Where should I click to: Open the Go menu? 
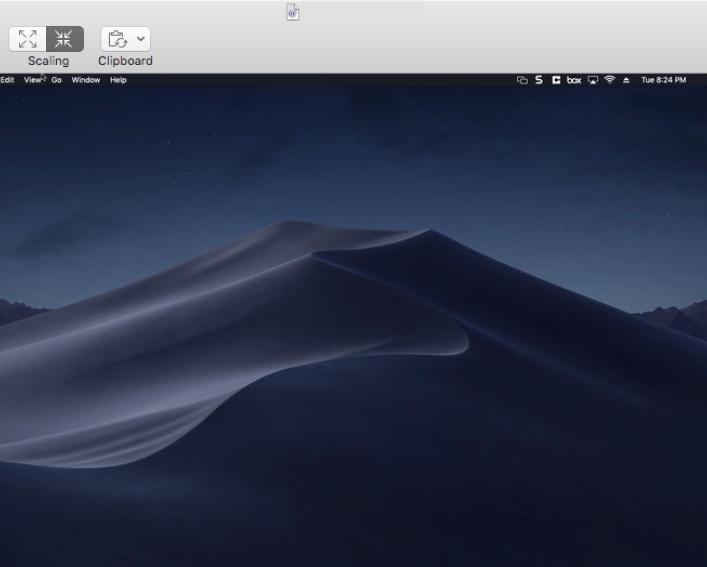[56, 80]
